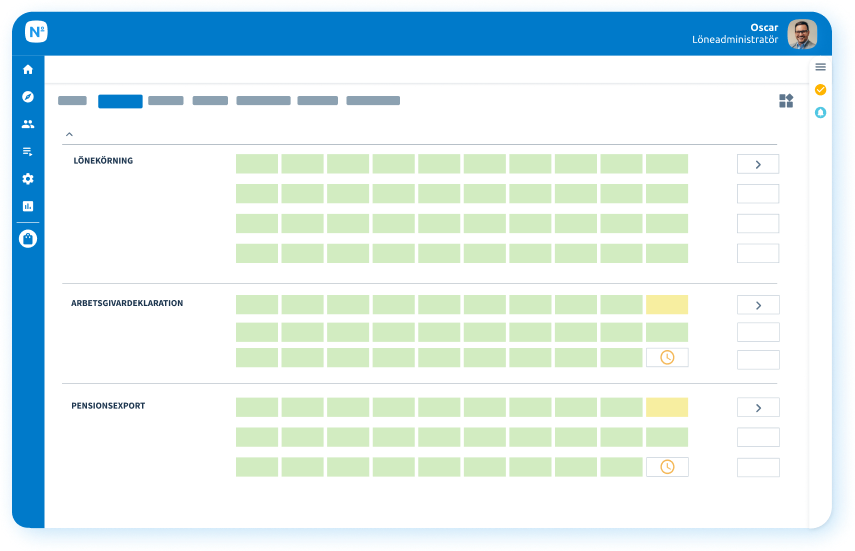Open the bar chart reports icon
855x551 pixels.
coord(28,206)
